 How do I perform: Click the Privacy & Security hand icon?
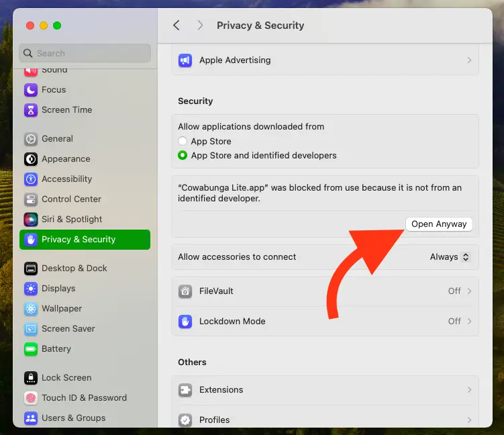(31, 240)
